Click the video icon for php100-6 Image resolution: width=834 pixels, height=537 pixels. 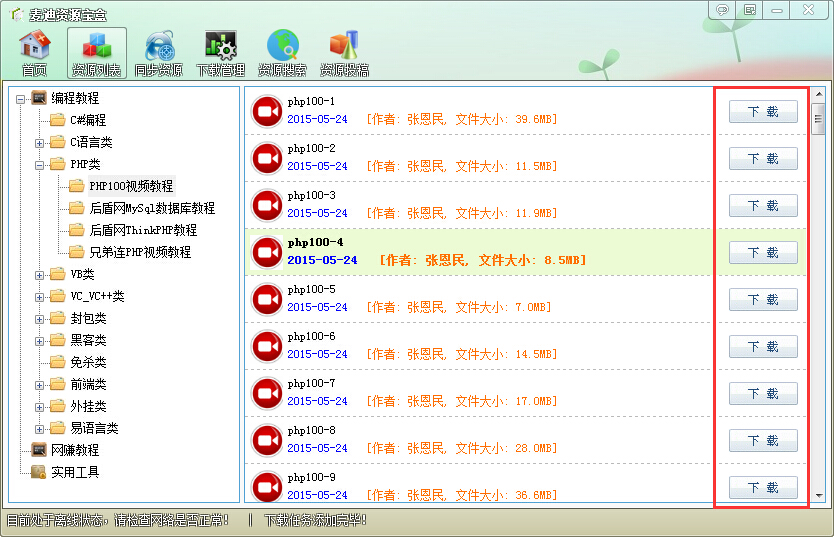[266, 346]
